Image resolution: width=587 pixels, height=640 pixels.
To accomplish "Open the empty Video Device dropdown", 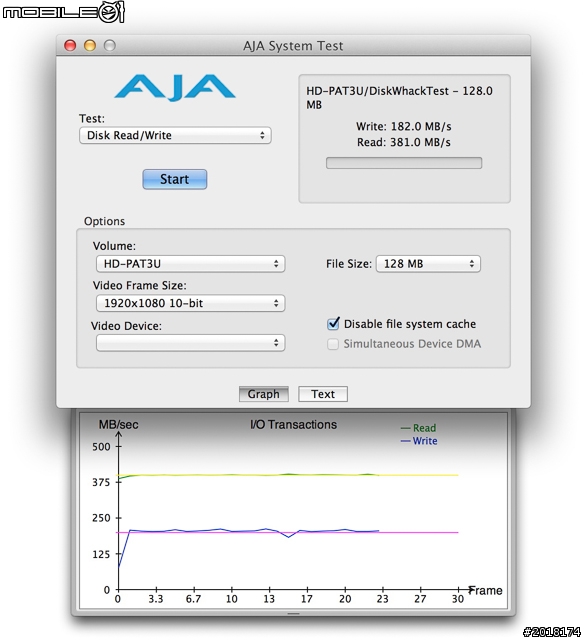I will (x=190, y=343).
